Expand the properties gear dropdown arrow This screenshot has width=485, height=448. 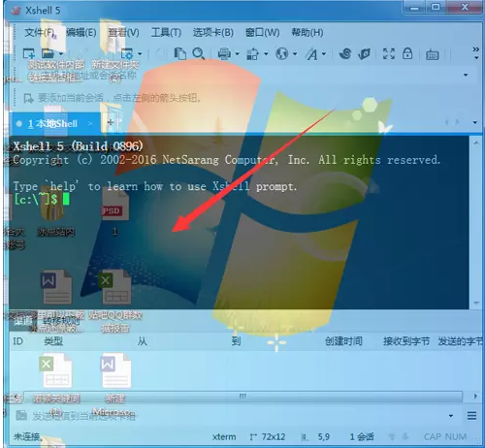click(x=140, y=54)
